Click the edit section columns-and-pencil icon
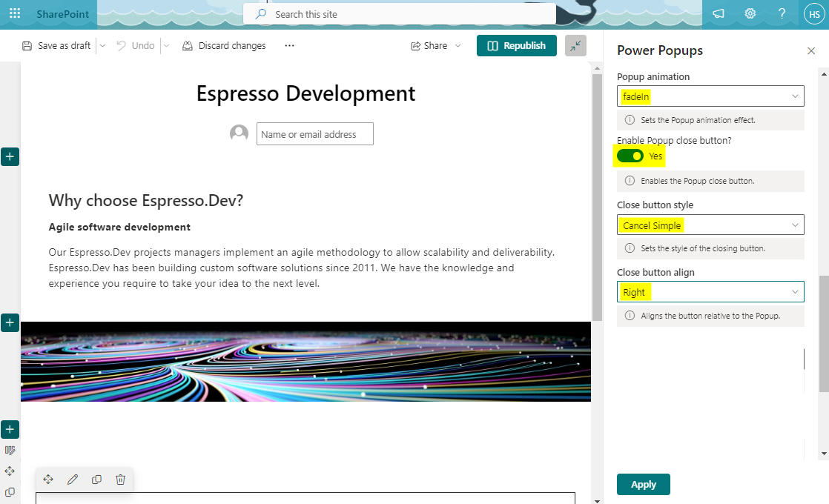Viewport: 829px width, 504px height. pos(10,450)
